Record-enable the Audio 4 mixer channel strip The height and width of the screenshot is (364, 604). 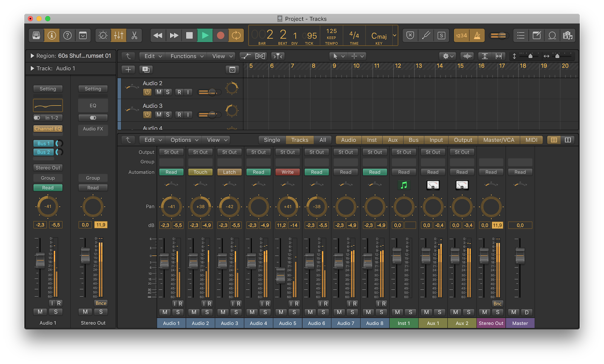pyautogui.click(x=268, y=304)
